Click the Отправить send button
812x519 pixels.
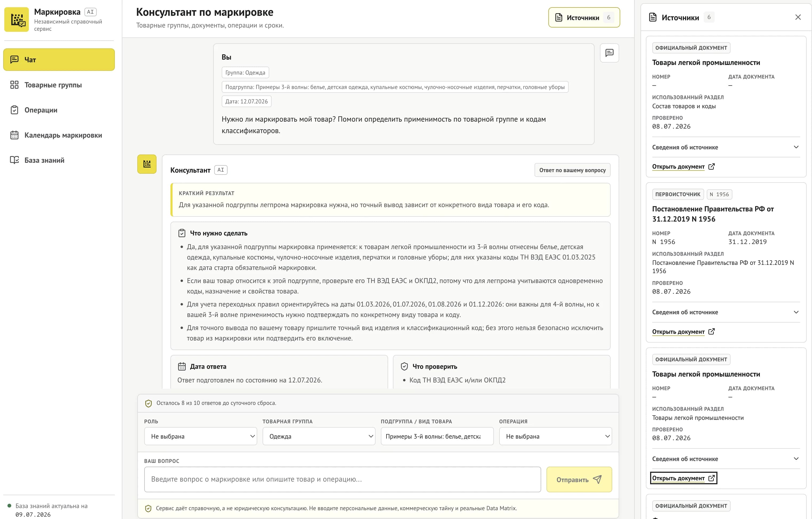[579, 479]
